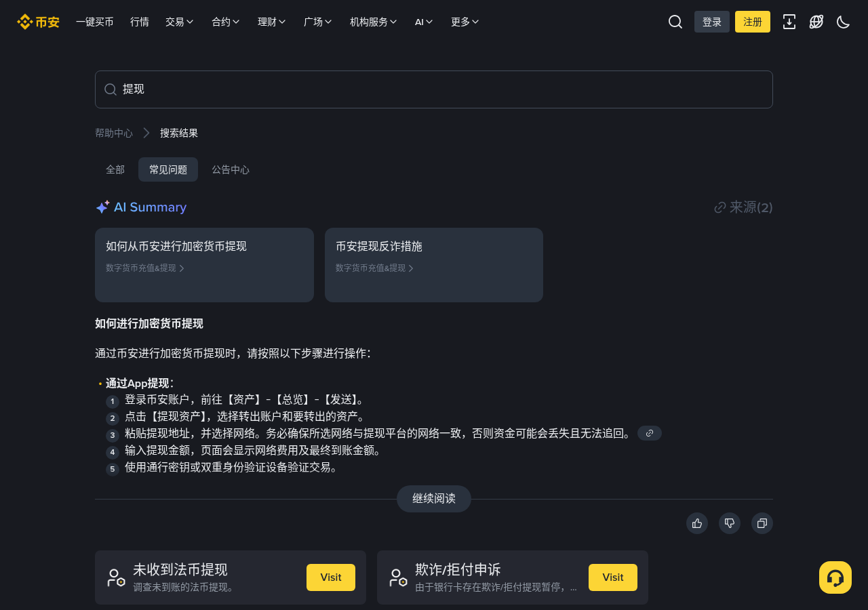868x610 pixels.
Task: Open the search magnifier in header
Action: point(675,22)
